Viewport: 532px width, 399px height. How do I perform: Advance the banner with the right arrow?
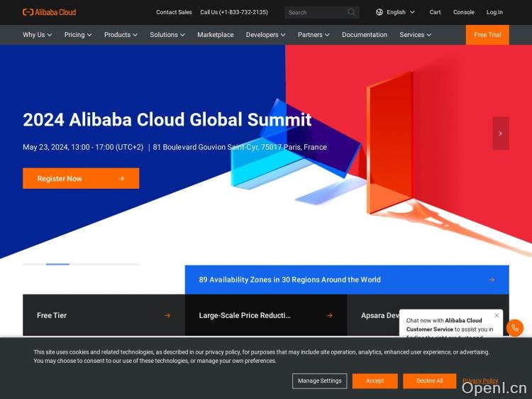500,133
